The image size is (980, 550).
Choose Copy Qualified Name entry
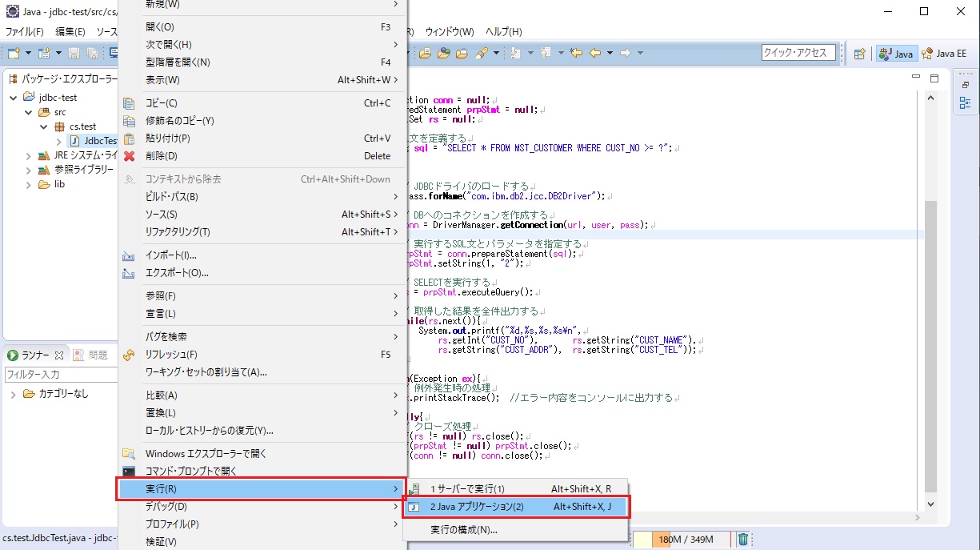coord(263,121)
